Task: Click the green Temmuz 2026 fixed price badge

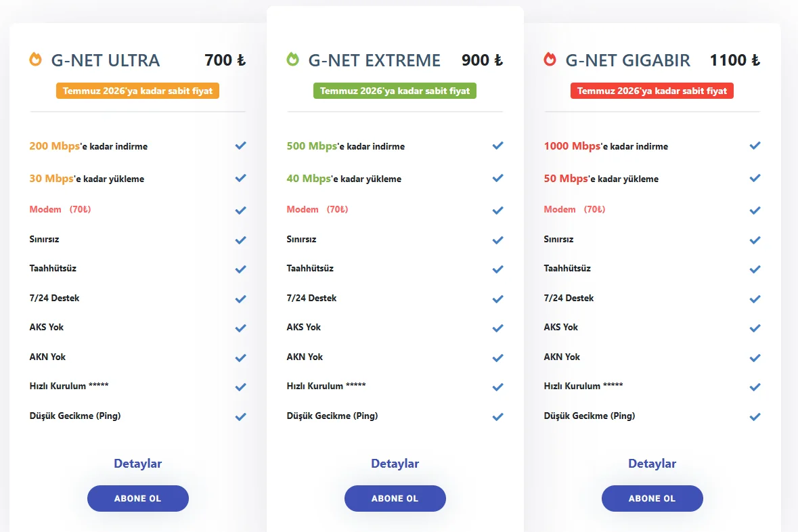Action: point(395,91)
